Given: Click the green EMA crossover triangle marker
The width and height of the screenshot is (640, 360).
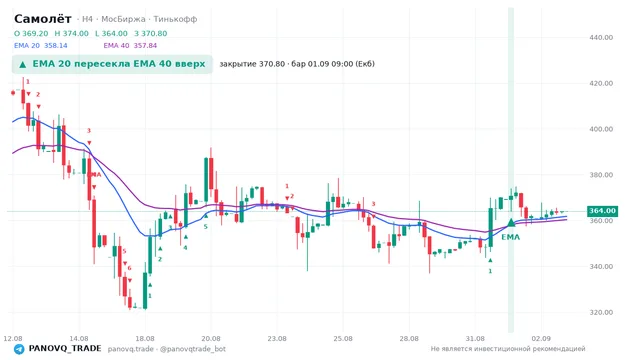Looking at the screenshot, I should tap(511, 223).
